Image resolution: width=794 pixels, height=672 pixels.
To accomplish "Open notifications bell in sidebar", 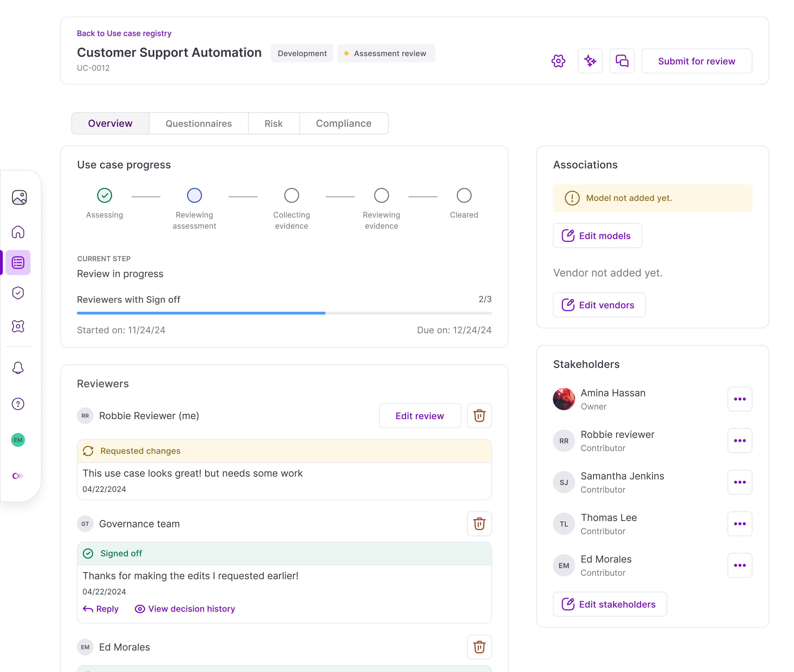I will tap(18, 368).
